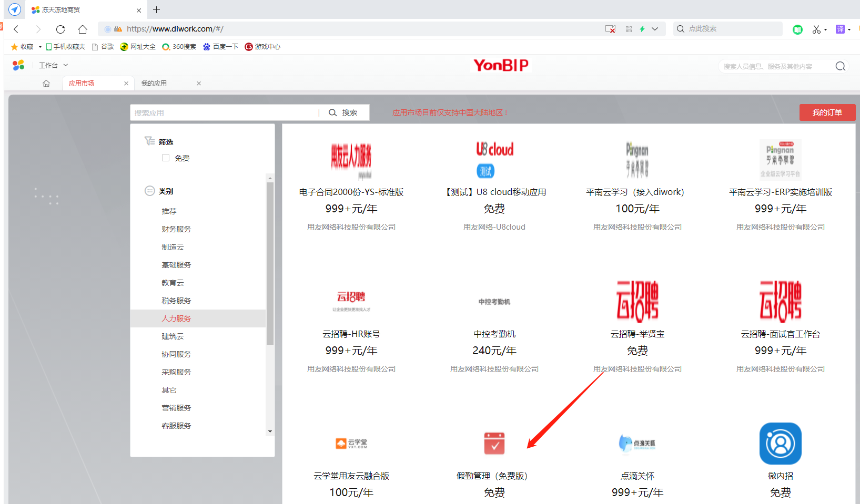860x504 pixels.
Task: Select the 建筑云 category
Action: coord(173,336)
